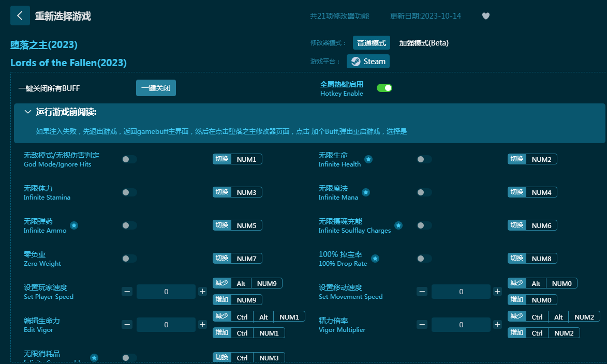The height and width of the screenshot is (364, 607).
Task: Select 普通模式 trainer mode
Action: click(371, 43)
